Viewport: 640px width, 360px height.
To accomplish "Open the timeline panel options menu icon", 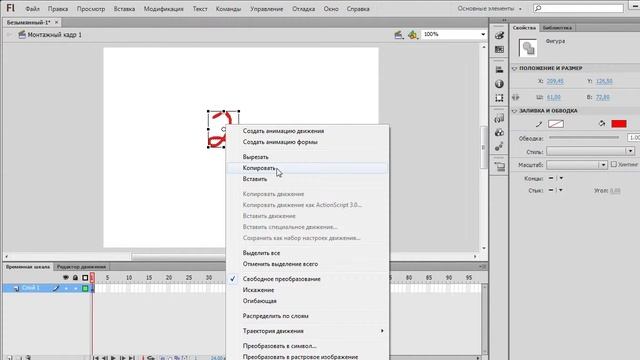I will pos(482,267).
